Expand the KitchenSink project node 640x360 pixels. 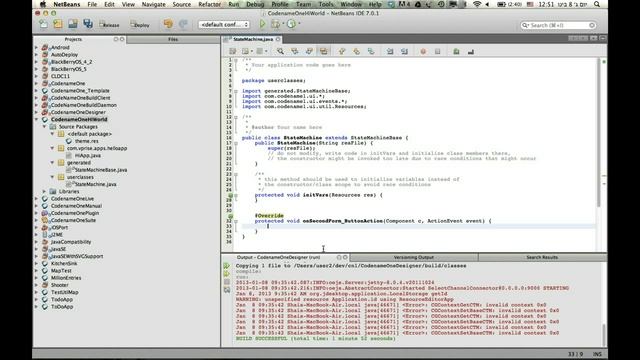(36, 264)
